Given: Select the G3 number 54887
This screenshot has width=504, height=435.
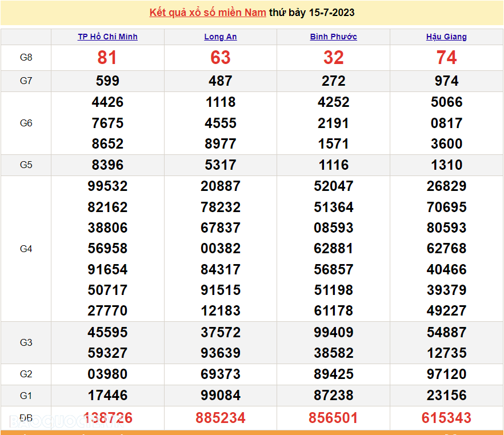Looking at the screenshot, I should point(446,332).
